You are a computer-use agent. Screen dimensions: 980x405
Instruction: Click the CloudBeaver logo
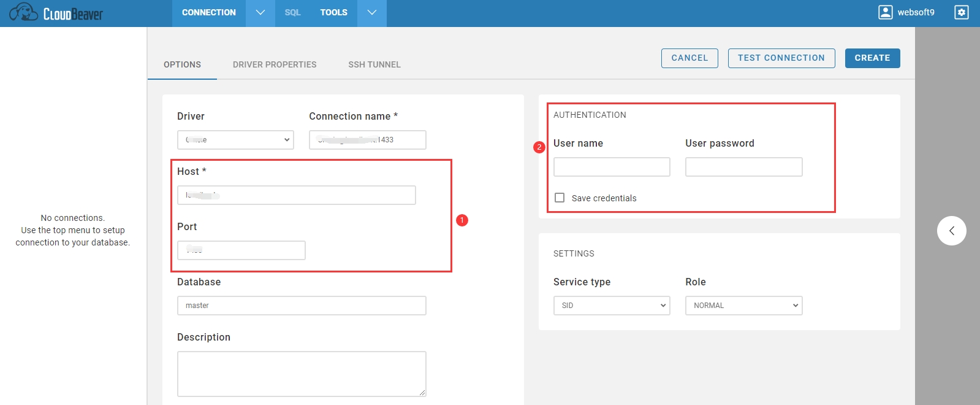tap(56, 13)
